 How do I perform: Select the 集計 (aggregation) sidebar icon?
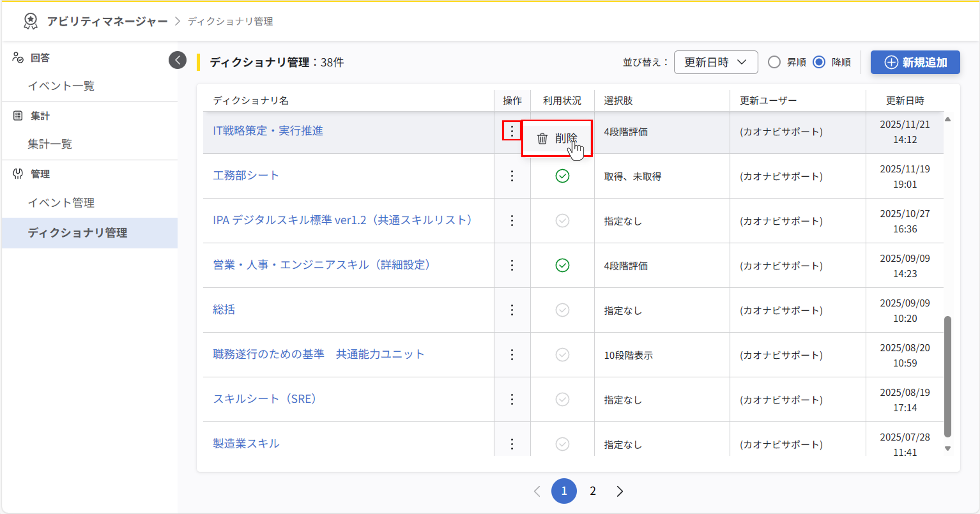click(18, 116)
